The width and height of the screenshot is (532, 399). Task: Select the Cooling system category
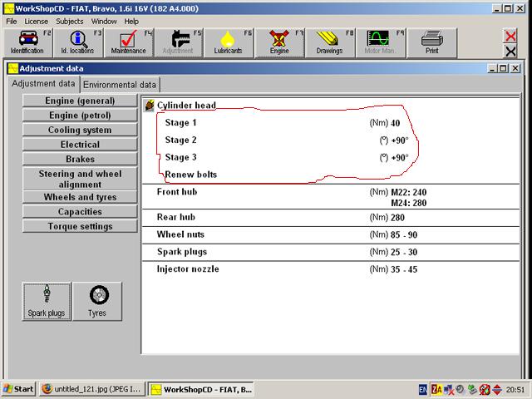[x=80, y=130]
